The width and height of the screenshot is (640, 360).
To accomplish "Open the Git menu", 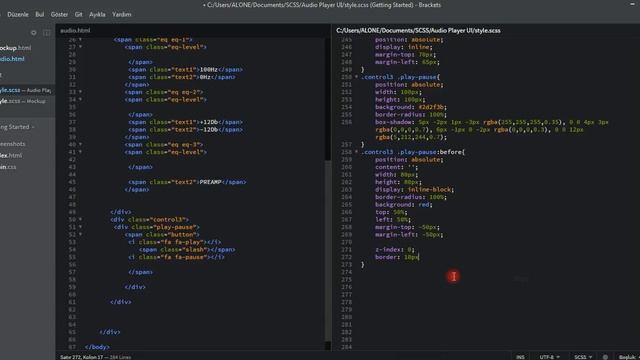I will tap(78, 14).
